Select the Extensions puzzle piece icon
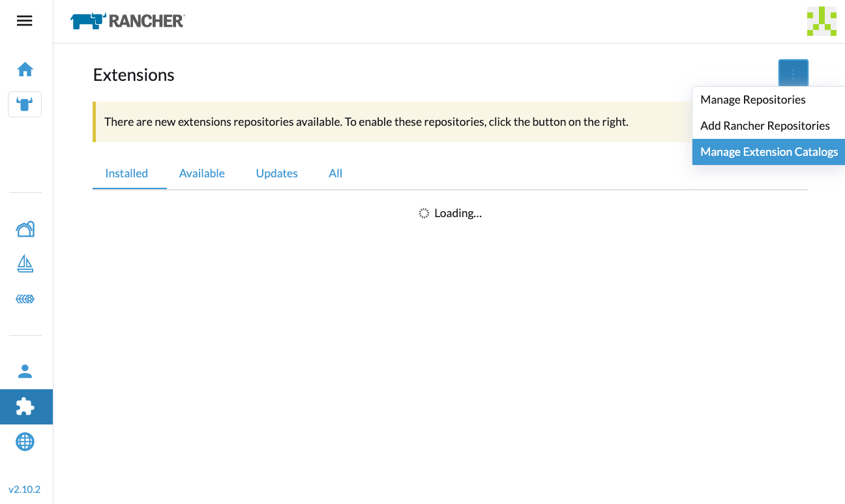 25,406
